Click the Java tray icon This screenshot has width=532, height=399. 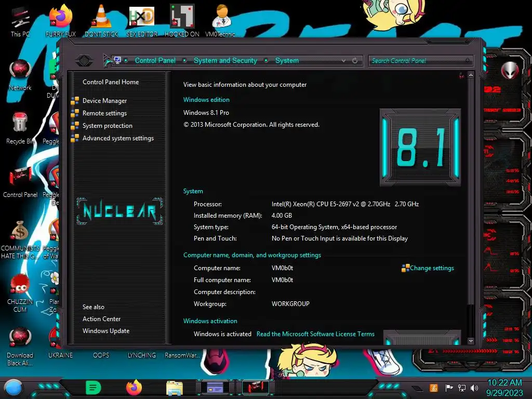point(434,388)
